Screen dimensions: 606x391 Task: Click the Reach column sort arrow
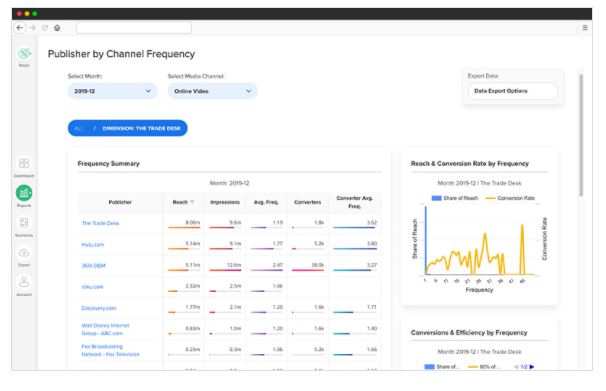click(x=192, y=202)
